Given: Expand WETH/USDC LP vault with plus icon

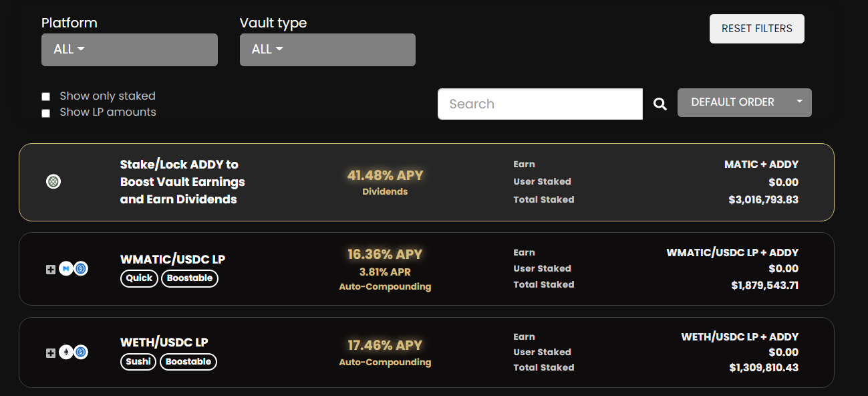Looking at the screenshot, I should [x=51, y=353].
